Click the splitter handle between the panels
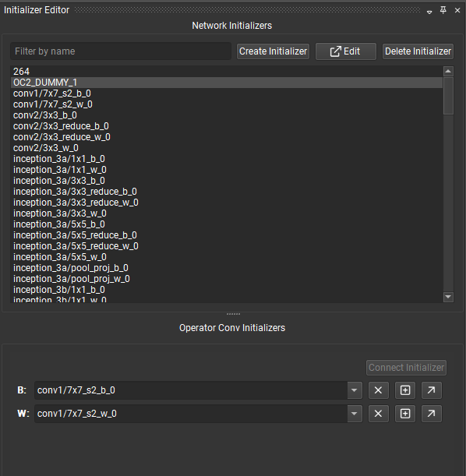Screen dimensions: 466x476 [233, 314]
